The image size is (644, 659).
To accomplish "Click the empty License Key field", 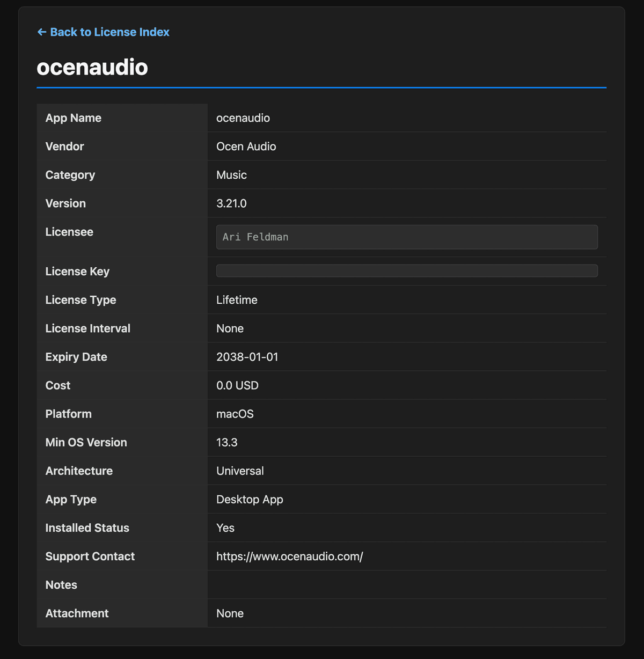I will click(x=407, y=270).
